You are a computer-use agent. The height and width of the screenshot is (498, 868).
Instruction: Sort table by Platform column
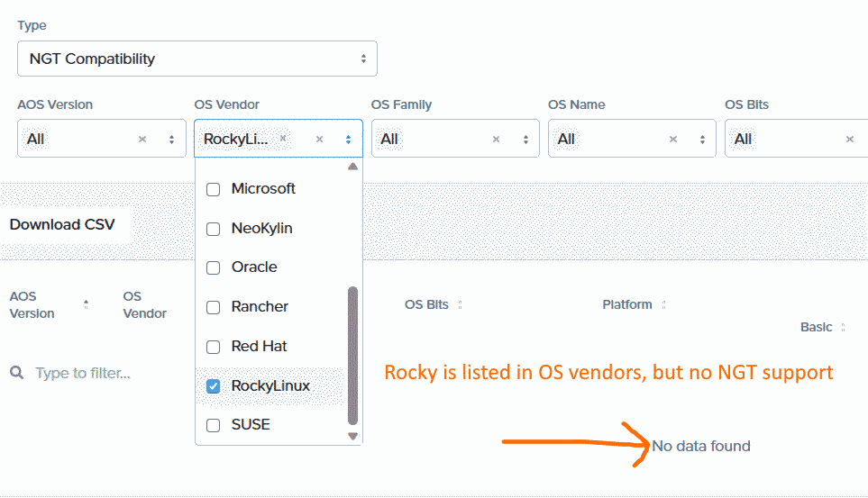[x=663, y=305]
